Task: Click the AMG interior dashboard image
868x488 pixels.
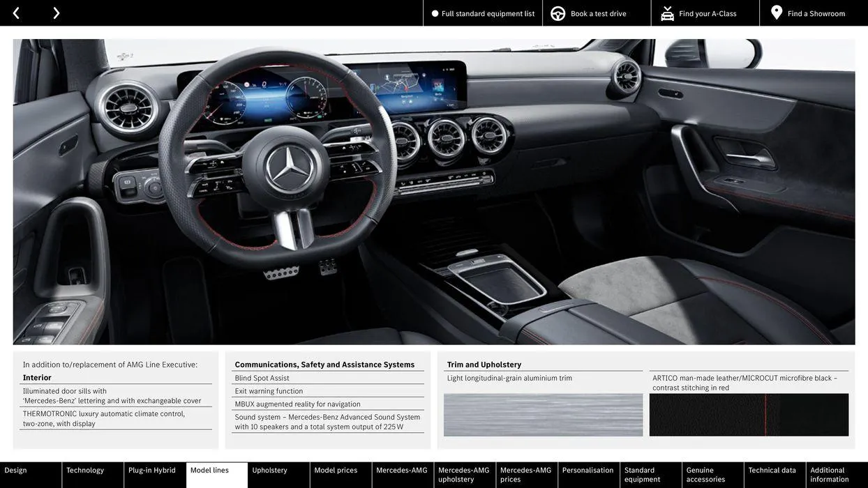Action: click(434, 192)
